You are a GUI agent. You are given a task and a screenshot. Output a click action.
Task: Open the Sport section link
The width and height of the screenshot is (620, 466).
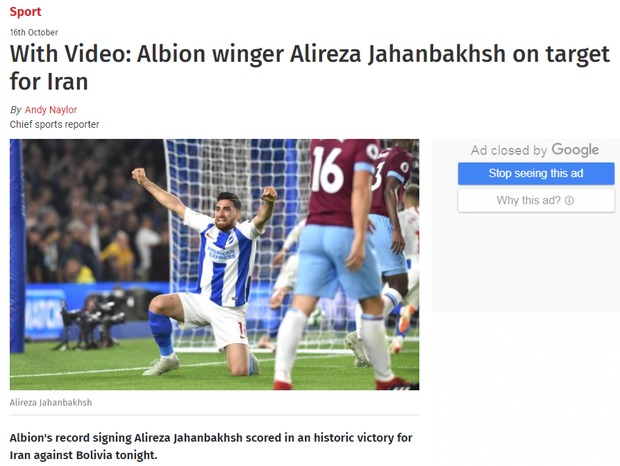coord(25,11)
